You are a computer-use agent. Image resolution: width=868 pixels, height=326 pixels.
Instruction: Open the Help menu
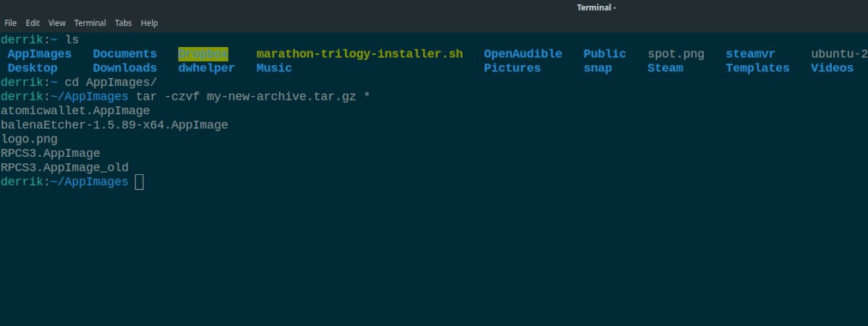click(x=149, y=23)
